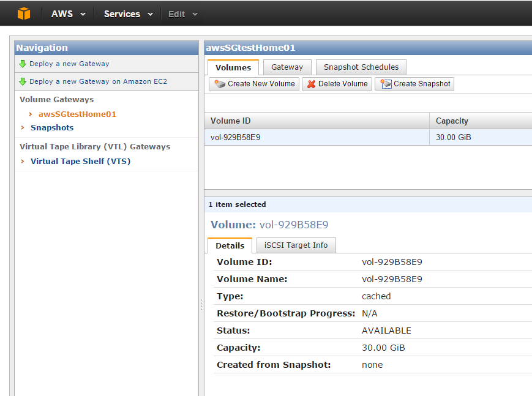Click the Restore/Bootstrap Progress label
The image size is (532, 396).
pos(286,313)
